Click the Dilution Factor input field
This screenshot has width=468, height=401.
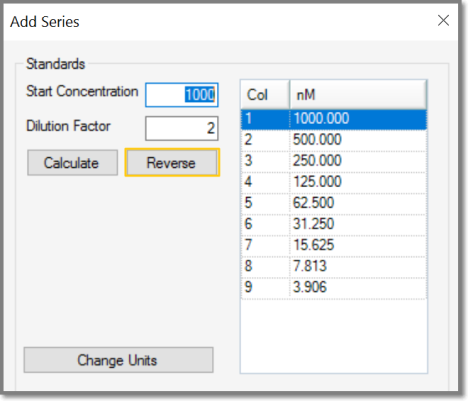[182, 128]
